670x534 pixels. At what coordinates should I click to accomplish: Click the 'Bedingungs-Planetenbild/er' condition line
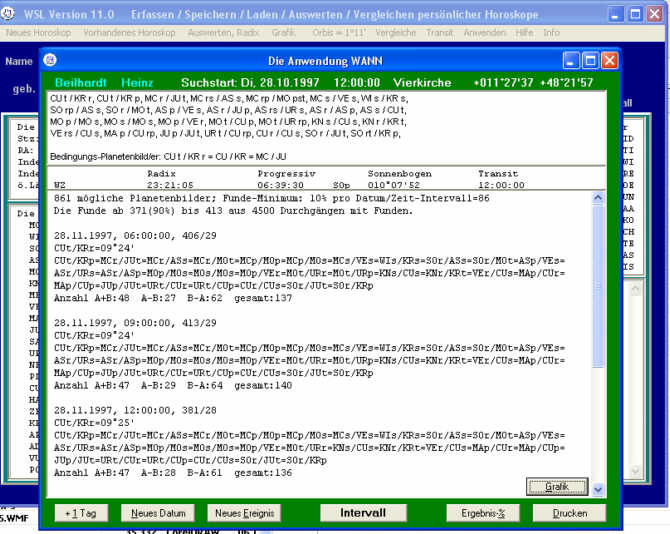pyautogui.click(x=168, y=157)
